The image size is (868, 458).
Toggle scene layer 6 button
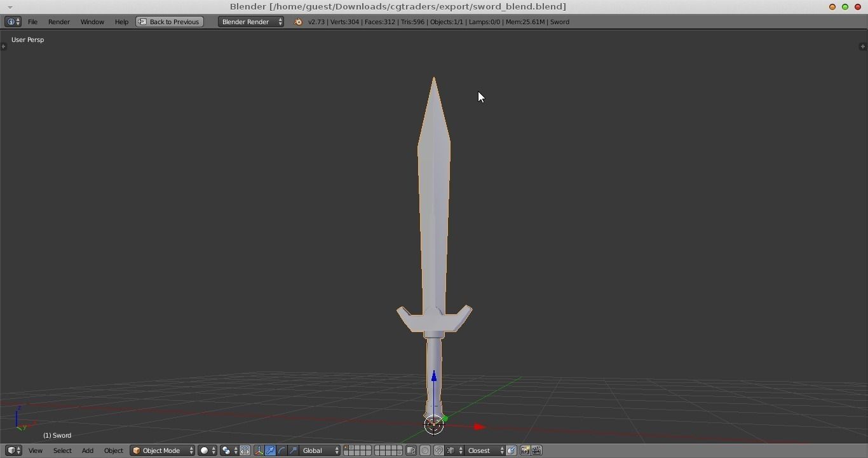pos(377,448)
